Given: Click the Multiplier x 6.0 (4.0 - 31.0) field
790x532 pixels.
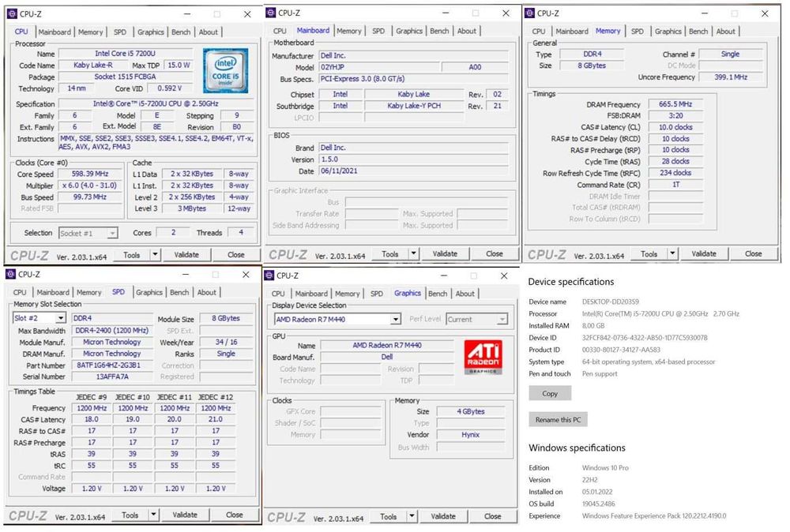Looking at the screenshot, I should tap(90, 185).
